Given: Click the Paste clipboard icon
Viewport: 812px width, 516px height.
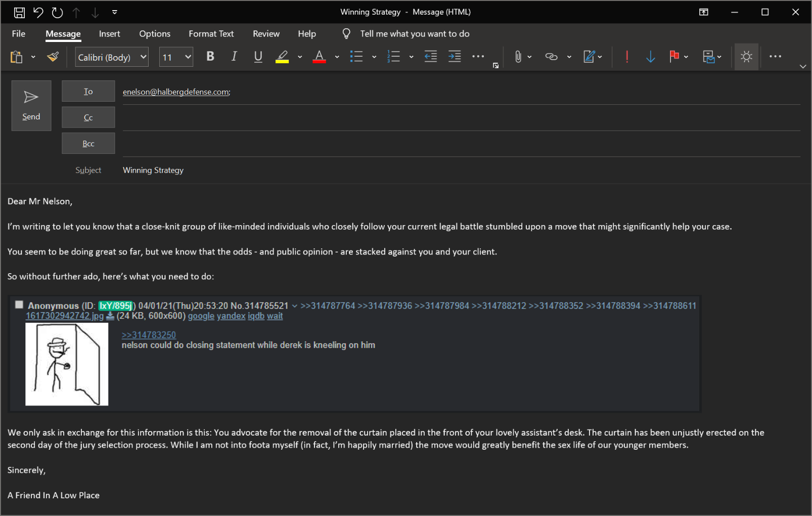Looking at the screenshot, I should (16, 57).
